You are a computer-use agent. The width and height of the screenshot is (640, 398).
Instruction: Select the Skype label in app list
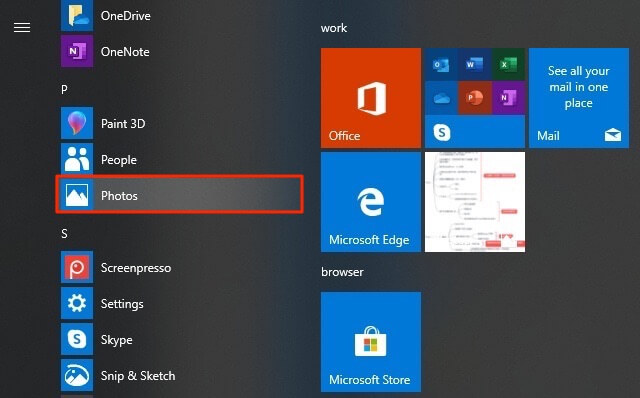click(x=116, y=340)
